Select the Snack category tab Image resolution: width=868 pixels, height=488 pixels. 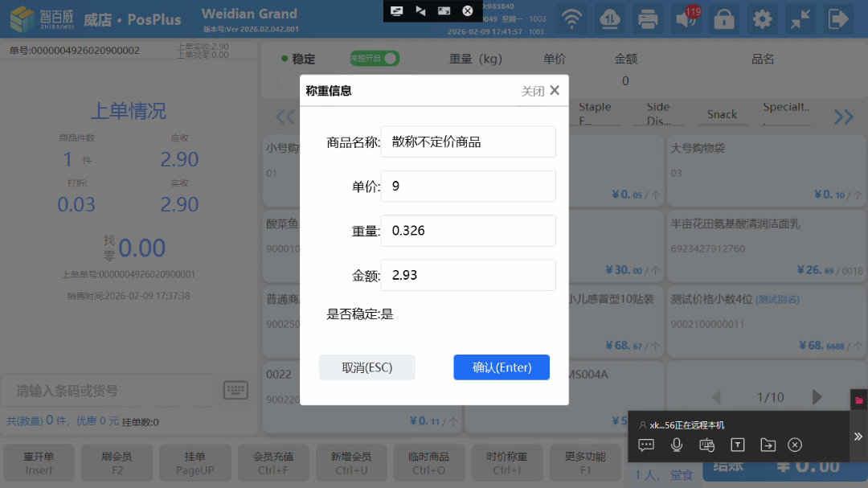coord(722,114)
